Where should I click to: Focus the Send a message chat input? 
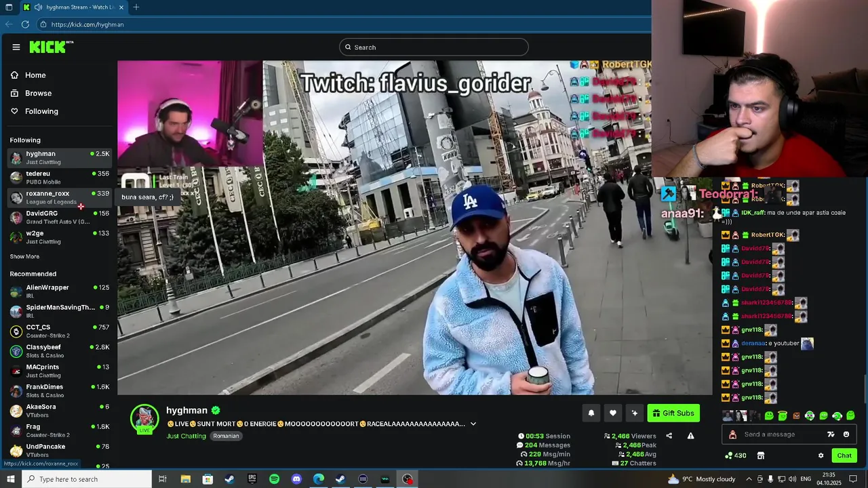(789, 434)
